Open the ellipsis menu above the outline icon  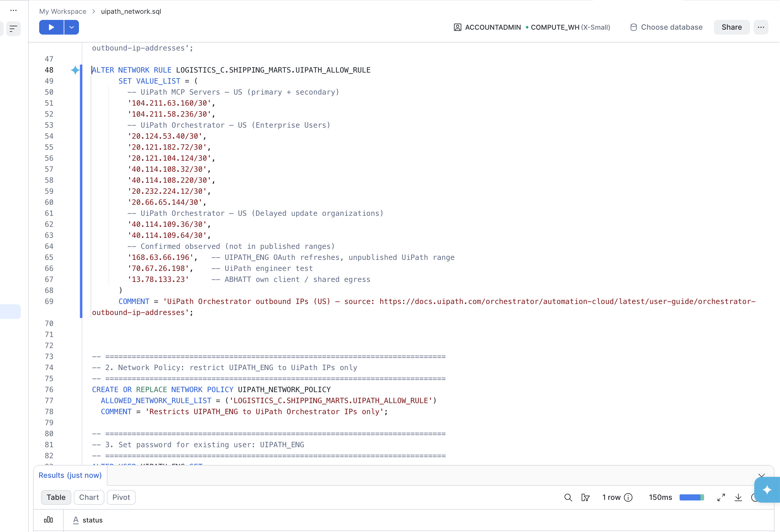pyautogui.click(x=13, y=10)
